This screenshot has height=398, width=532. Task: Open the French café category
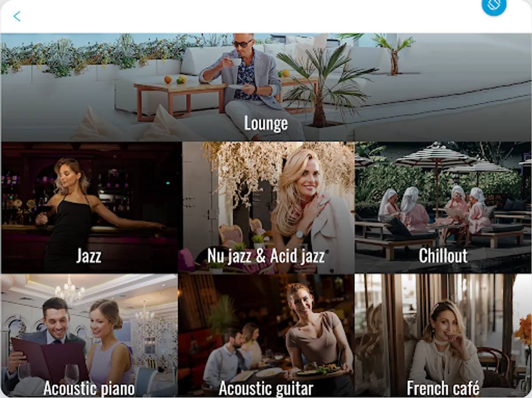pyautogui.click(x=443, y=388)
